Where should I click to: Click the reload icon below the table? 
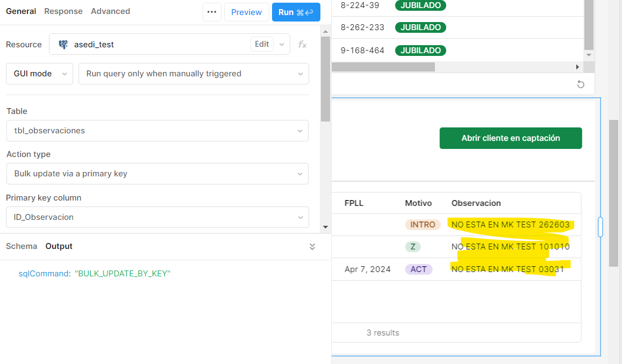coord(581,84)
